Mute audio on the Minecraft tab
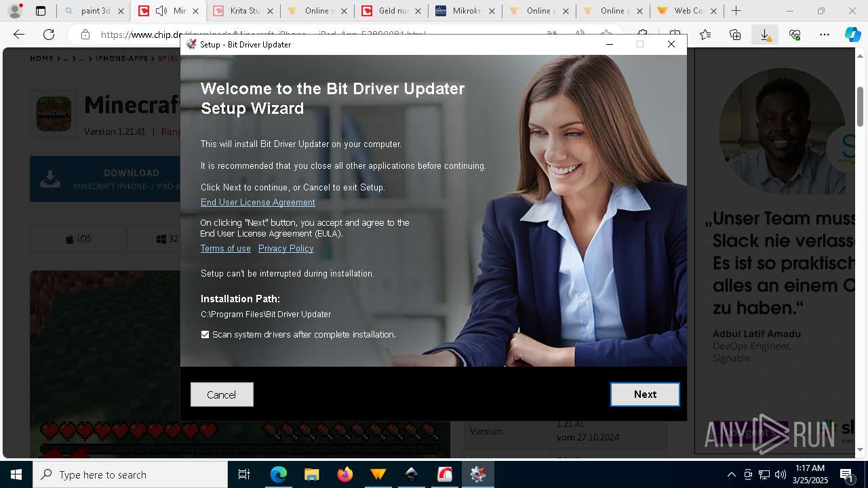868x488 pixels. click(161, 11)
